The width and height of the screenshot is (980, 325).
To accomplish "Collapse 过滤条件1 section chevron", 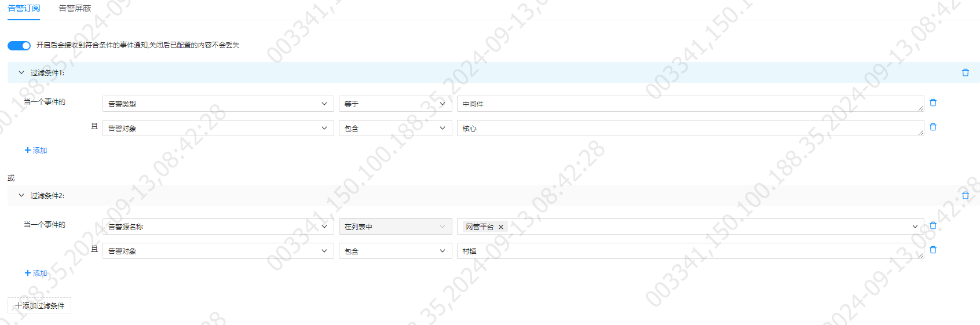I will [x=21, y=72].
